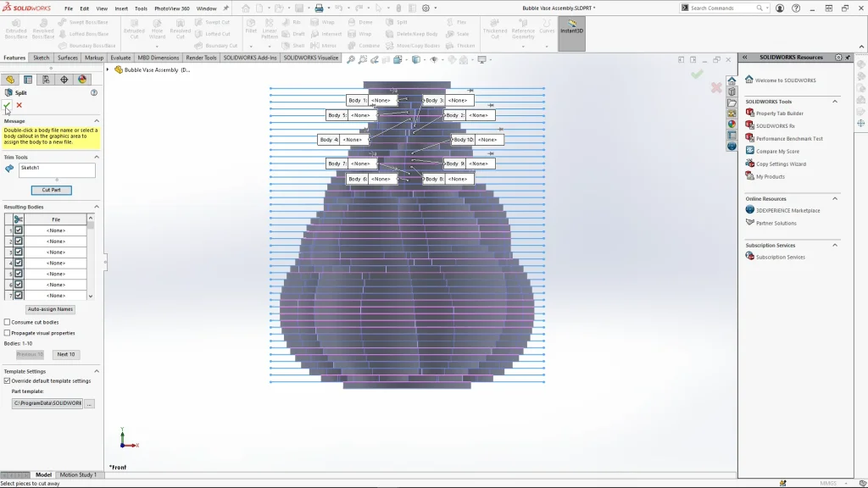
Task: Accept the Split with the green checkmark
Action: (x=7, y=105)
